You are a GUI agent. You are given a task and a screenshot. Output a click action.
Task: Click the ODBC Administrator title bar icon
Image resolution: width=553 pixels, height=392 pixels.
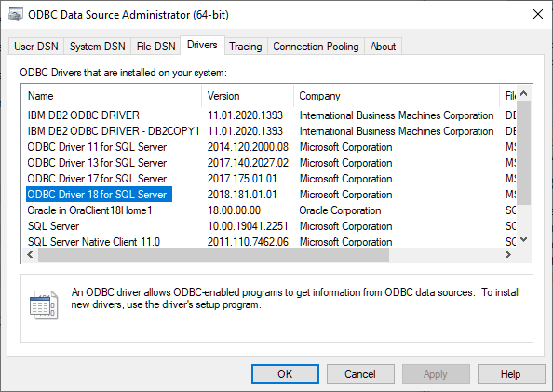click(16, 15)
